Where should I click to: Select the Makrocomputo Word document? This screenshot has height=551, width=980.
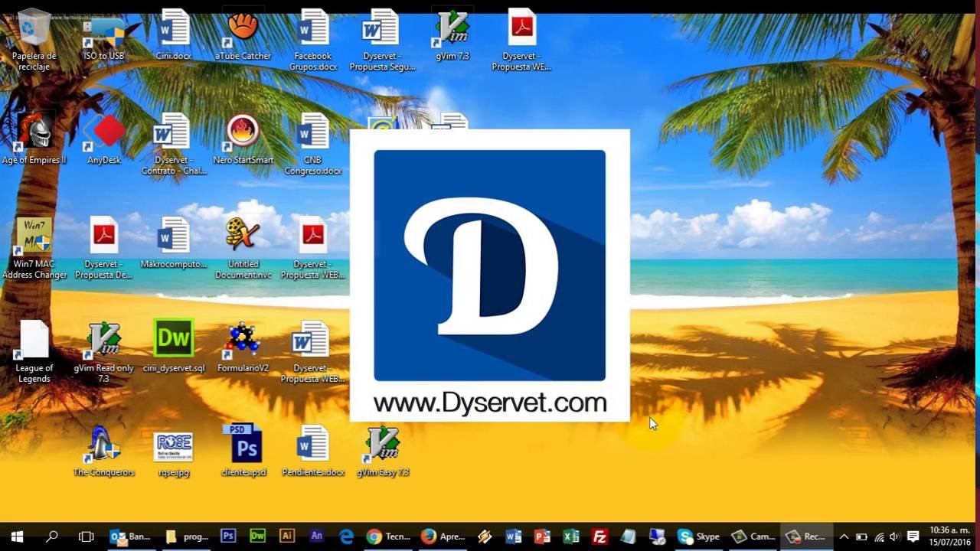(x=174, y=244)
